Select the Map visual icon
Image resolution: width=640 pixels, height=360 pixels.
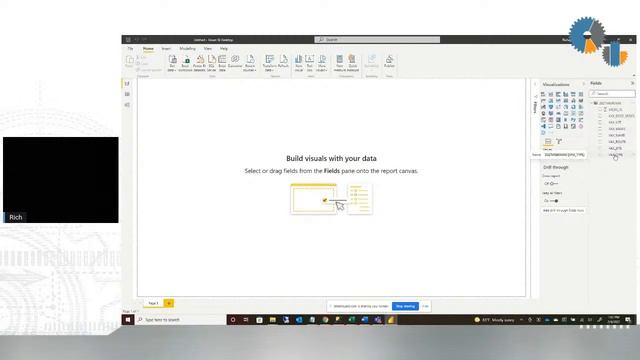pyautogui.click(x=543, y=113)
